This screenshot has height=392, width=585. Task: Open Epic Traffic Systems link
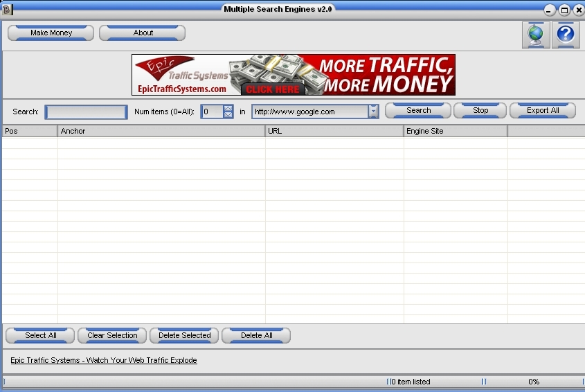(104, 360)
